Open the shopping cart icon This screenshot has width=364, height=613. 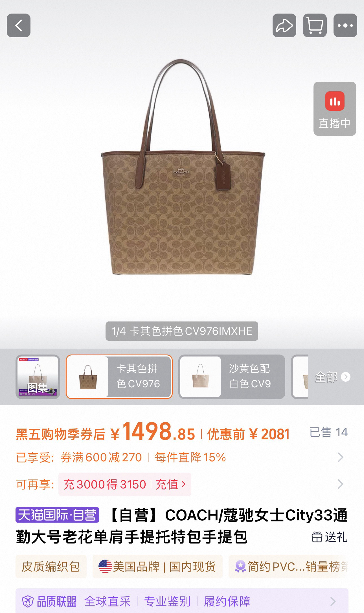[x=315, y=25]
